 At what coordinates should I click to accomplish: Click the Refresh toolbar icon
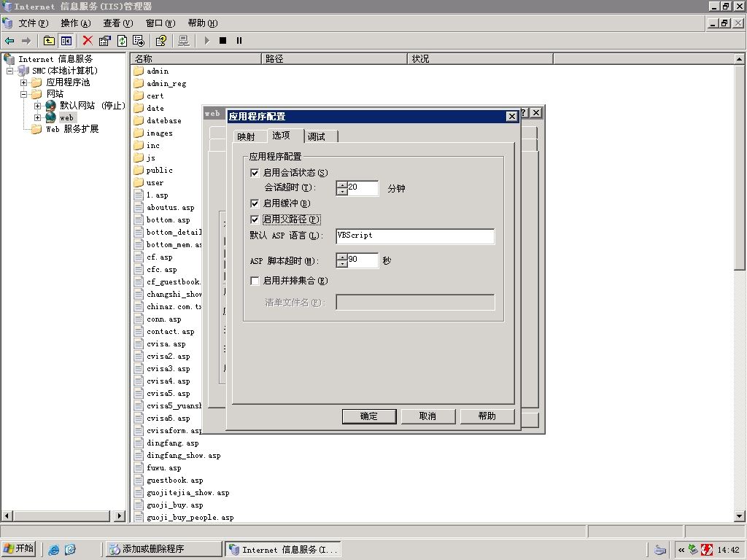tap(122, 41)
